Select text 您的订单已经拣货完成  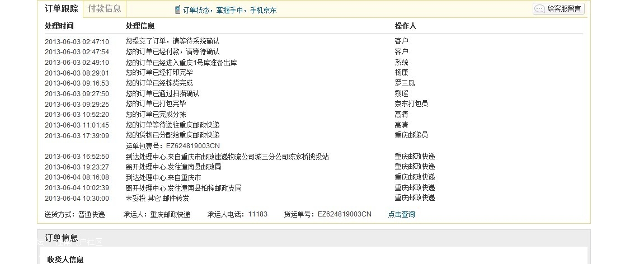point(159,83)
